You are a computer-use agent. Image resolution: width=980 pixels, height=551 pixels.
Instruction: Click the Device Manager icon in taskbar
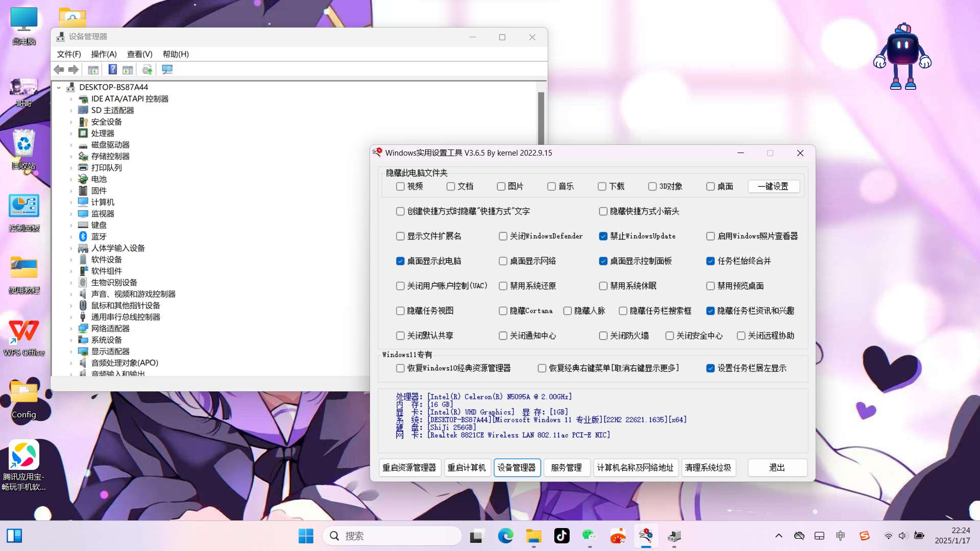click(x=674, y=536)
